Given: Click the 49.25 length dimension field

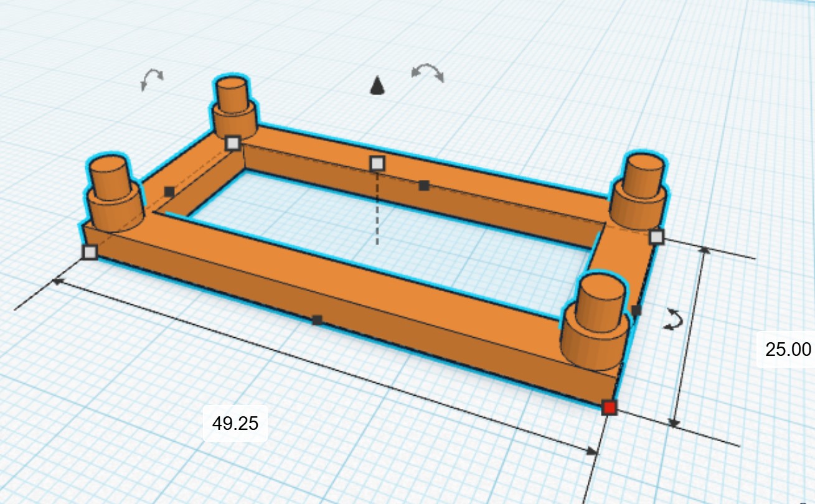Looking at the screenshot, I should (x=235, y=424).
